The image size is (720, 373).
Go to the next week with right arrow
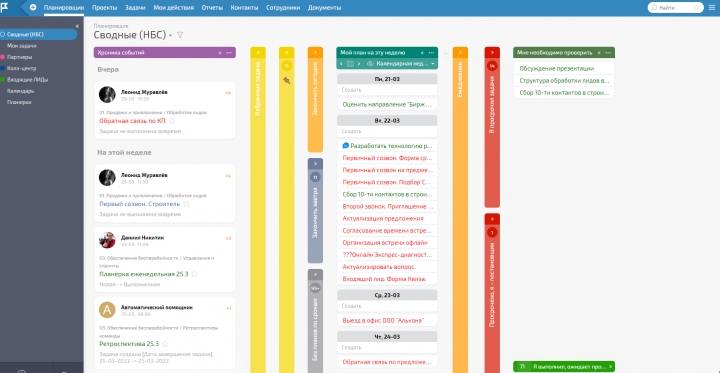coord(359,63)
